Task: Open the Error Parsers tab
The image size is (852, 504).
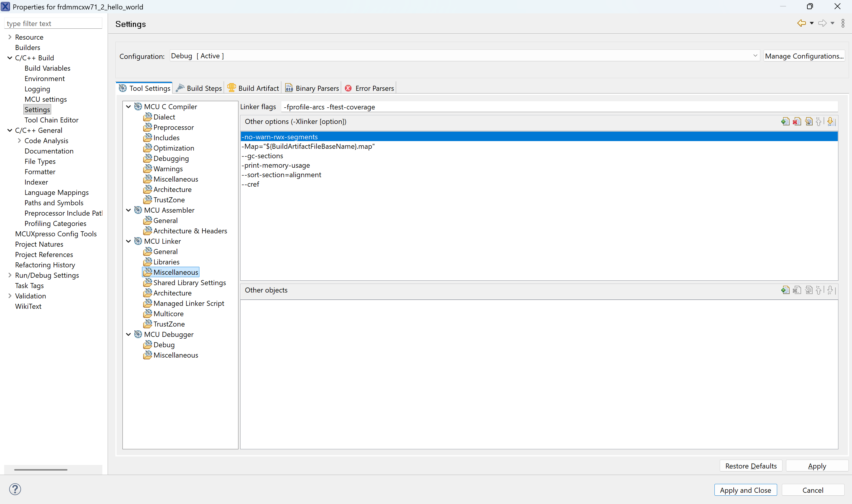Action: click(x=369, y=88)
